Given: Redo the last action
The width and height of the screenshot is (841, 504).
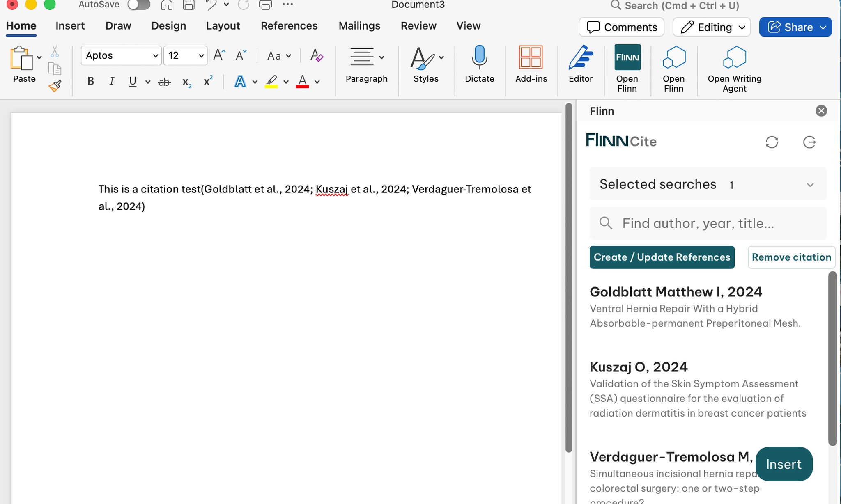Looking at the screenshot, I should coord(244,5).
